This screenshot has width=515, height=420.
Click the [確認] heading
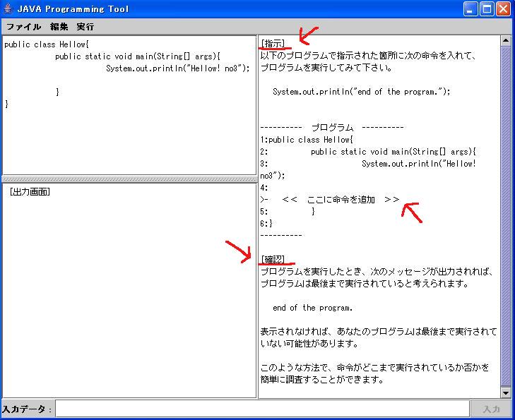coord(273,260)
